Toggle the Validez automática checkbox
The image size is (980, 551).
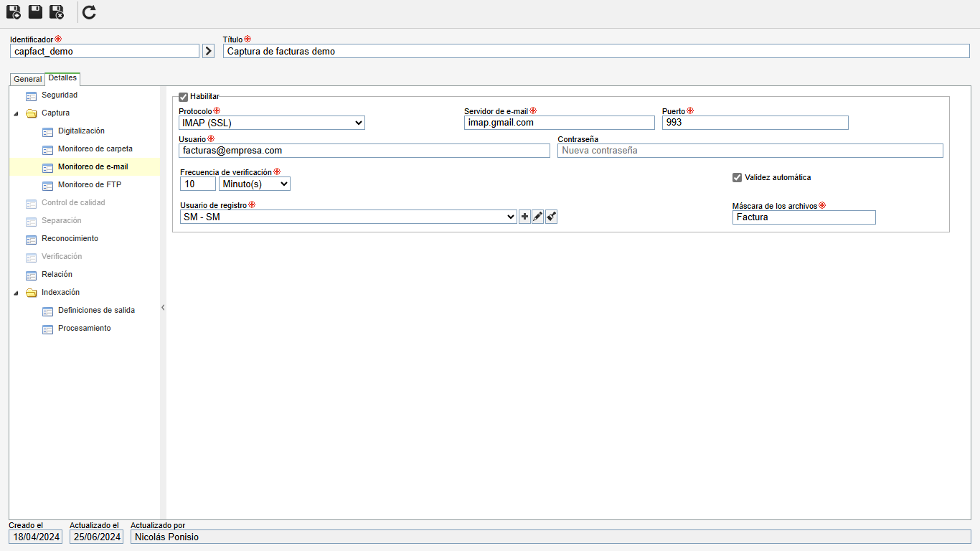pyautogui.click(x=737, y=177)
